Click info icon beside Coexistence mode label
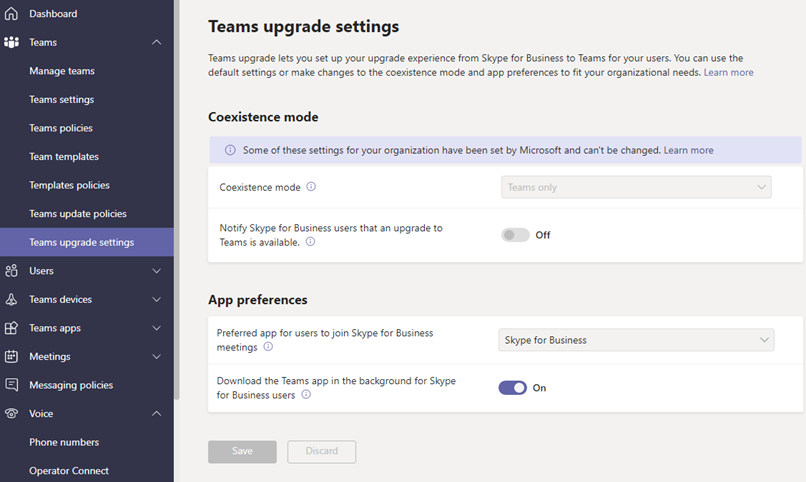The image size is (806, 482). [311, 187]
